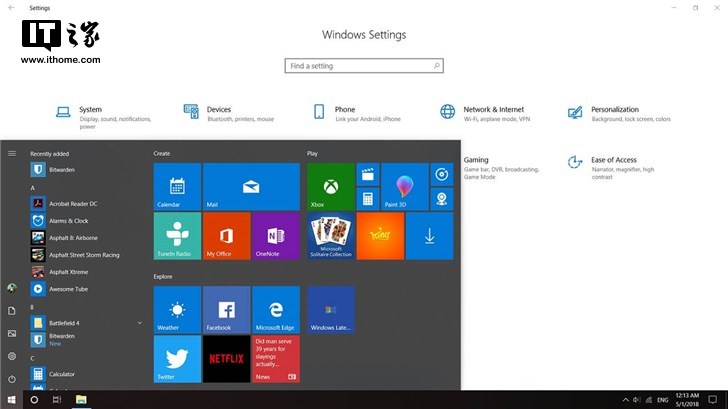Click the user account avatar in Start
728x409 pixels.
(12, 288)
